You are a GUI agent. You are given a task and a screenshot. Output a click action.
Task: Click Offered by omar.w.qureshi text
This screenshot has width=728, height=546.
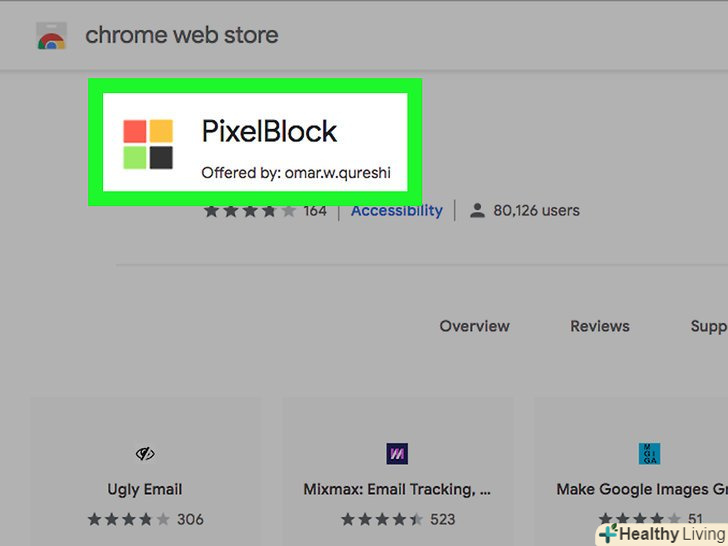(295, 173)
